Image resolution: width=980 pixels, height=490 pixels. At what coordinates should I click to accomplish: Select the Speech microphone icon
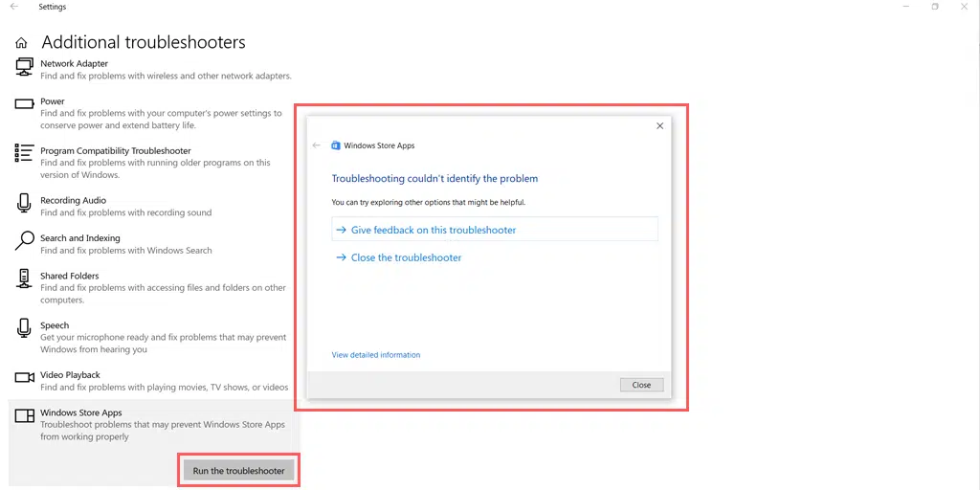(x=24, y=328)
